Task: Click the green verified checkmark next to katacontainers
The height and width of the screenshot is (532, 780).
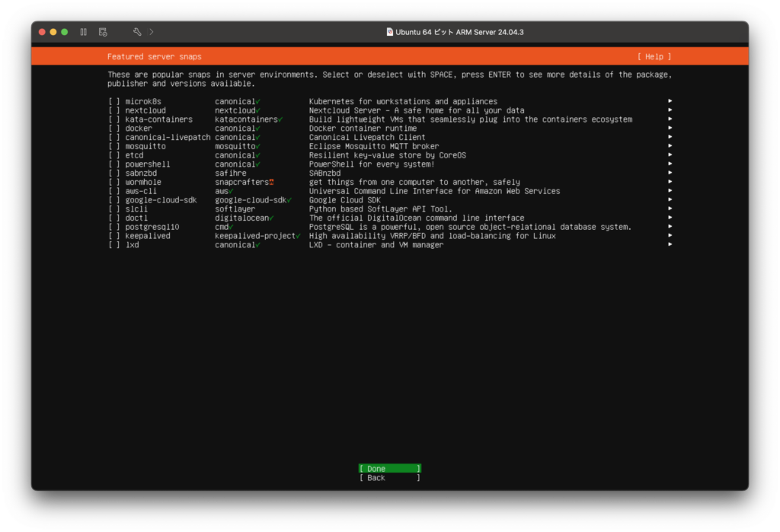Action: pos(280,119)
